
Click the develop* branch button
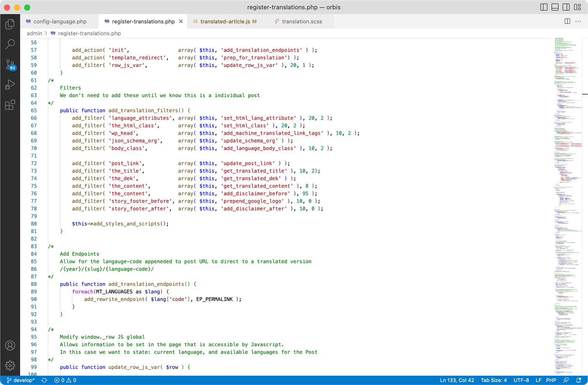(21, 380)
